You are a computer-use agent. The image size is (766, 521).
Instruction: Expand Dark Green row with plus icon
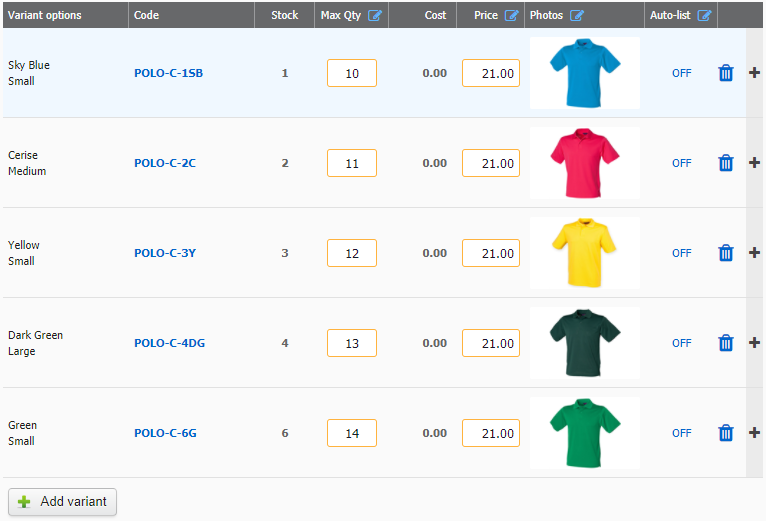coord(754,342)
